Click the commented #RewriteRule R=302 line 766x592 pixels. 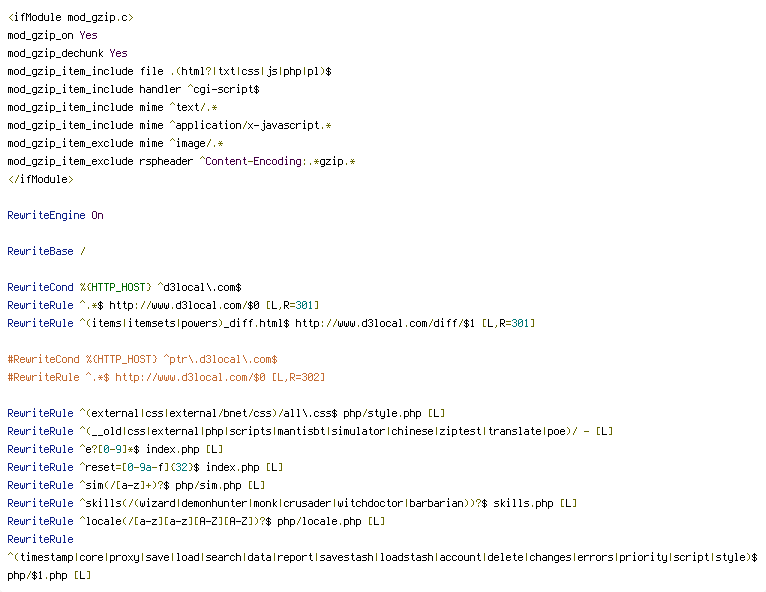click(166, 378)
